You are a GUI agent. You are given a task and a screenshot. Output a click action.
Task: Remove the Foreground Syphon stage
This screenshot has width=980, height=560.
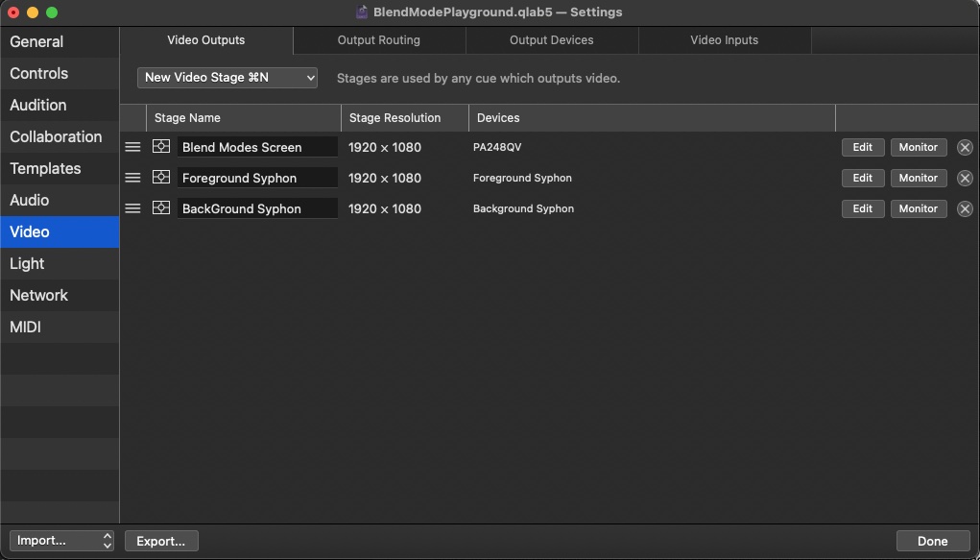[965, 178]
